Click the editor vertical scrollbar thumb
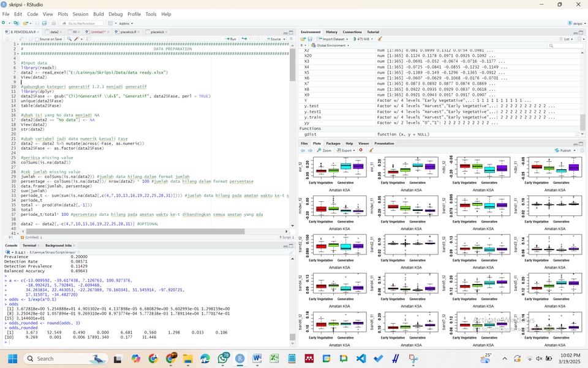Image resolution: width=588 pixels, height=368 pixels. pos(293,64)
